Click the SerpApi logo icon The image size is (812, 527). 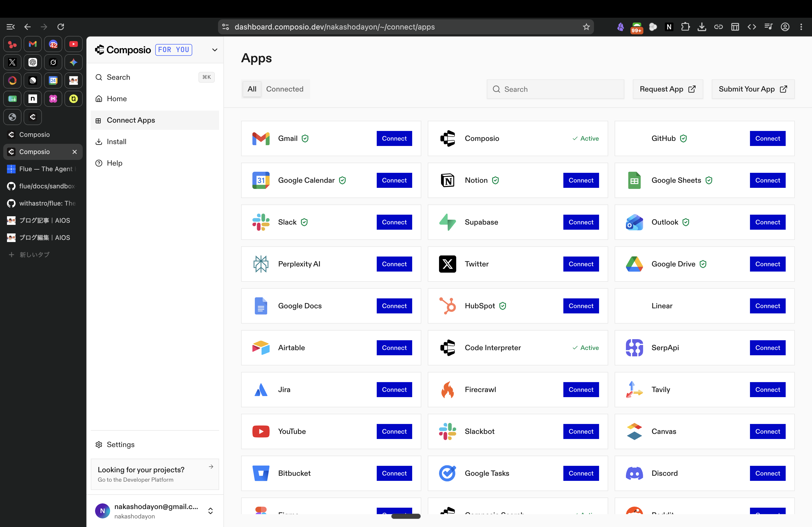634,348
